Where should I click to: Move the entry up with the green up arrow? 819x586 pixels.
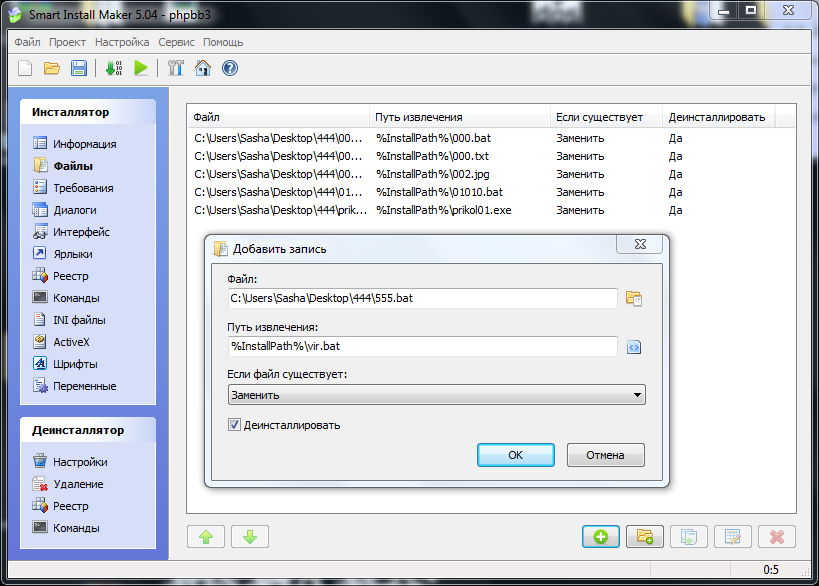coord(206,536)
